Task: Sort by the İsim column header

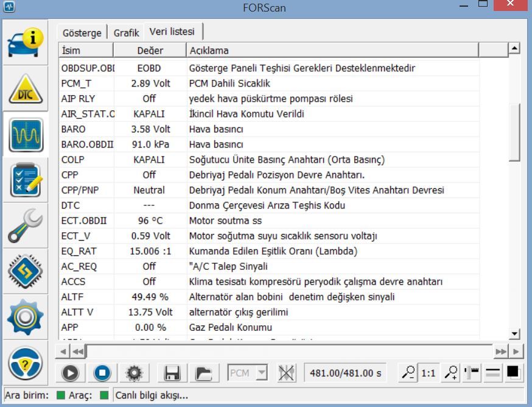Action: 86,51
